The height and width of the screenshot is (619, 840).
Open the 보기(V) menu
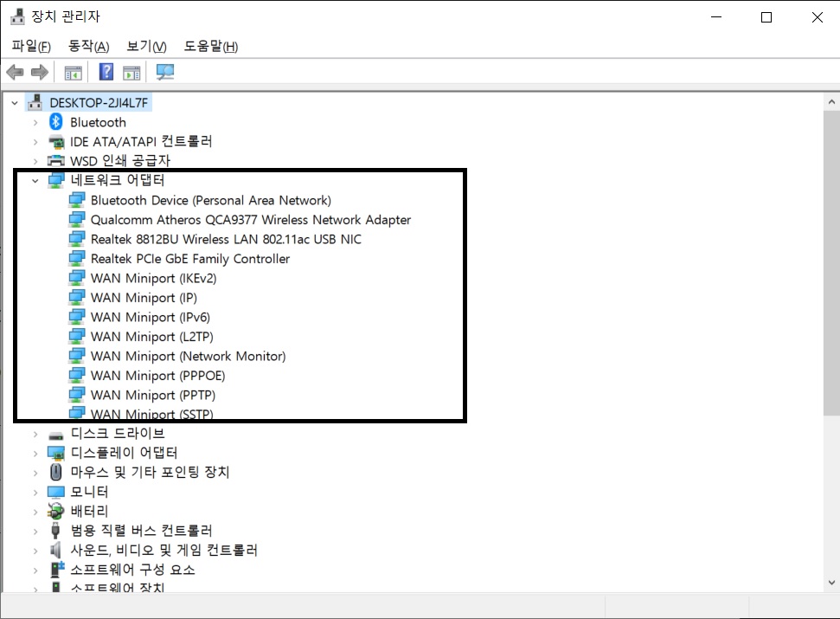click(x=146, y=46)
